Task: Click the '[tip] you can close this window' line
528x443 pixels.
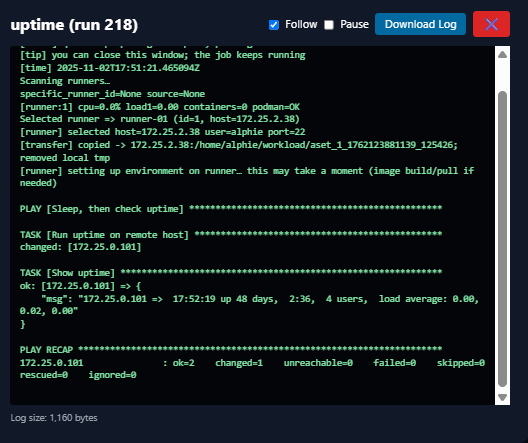Action: (163, 55)
